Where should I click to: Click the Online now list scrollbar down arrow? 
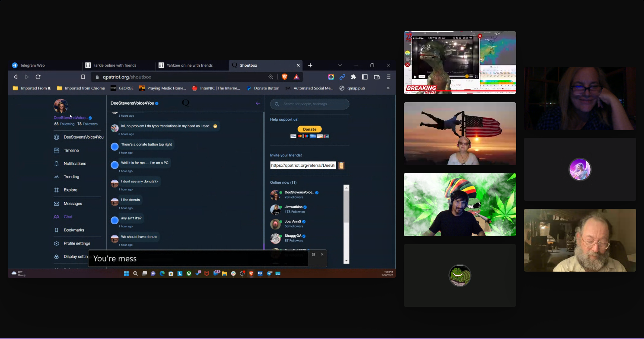[346, 261]
